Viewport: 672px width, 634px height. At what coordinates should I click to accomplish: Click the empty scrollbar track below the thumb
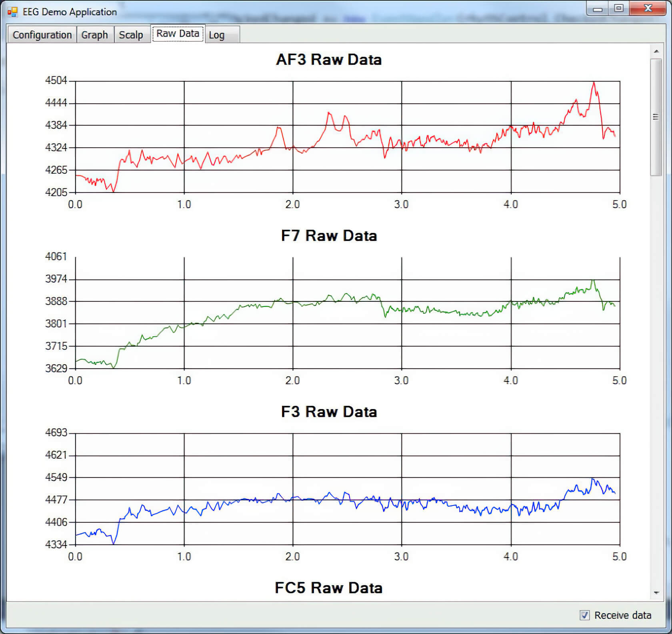656,380
